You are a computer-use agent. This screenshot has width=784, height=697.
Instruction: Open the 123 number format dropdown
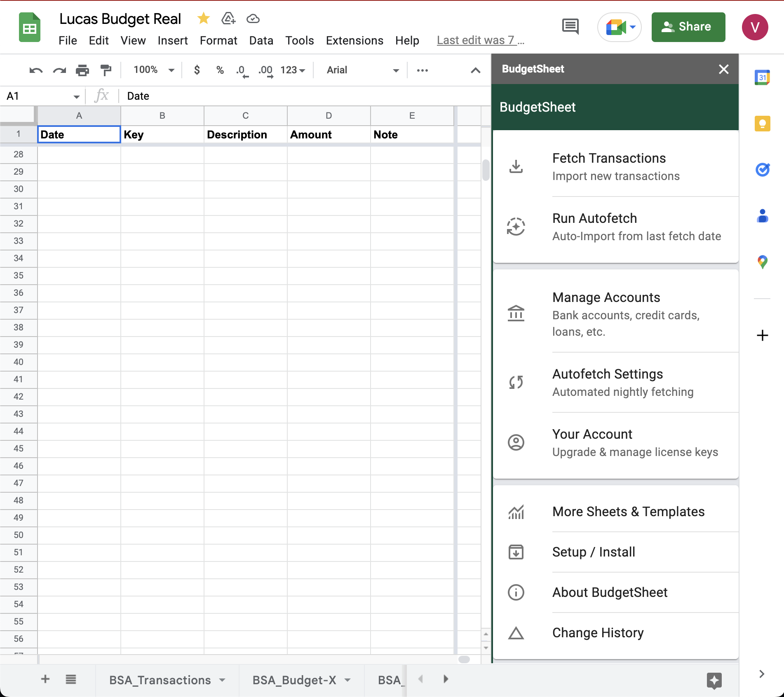(x=293, y=70)
